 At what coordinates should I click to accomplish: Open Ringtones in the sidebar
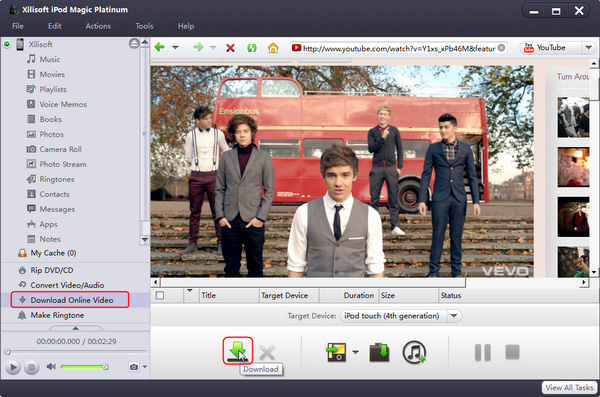[57, 179]
